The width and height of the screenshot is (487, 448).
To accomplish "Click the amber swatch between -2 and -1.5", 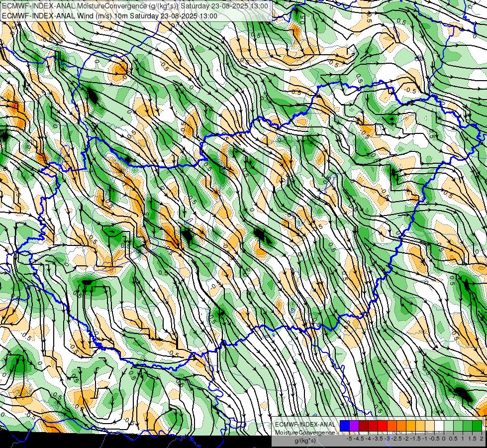I will (411, 426).
